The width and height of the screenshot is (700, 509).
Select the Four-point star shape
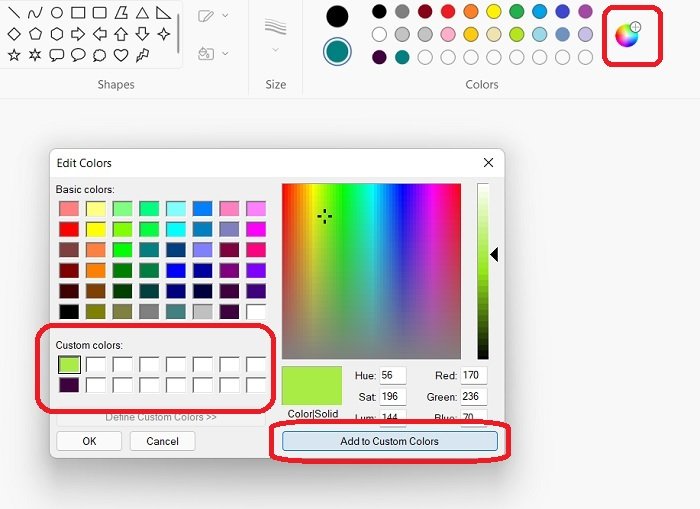(x=164, y=34)
